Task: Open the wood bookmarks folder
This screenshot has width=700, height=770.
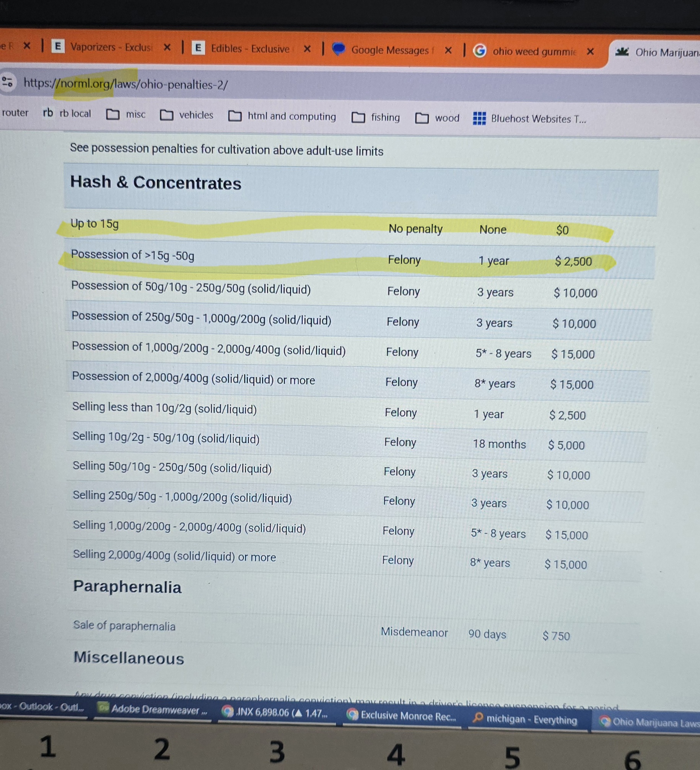Action: pos(438,118)
